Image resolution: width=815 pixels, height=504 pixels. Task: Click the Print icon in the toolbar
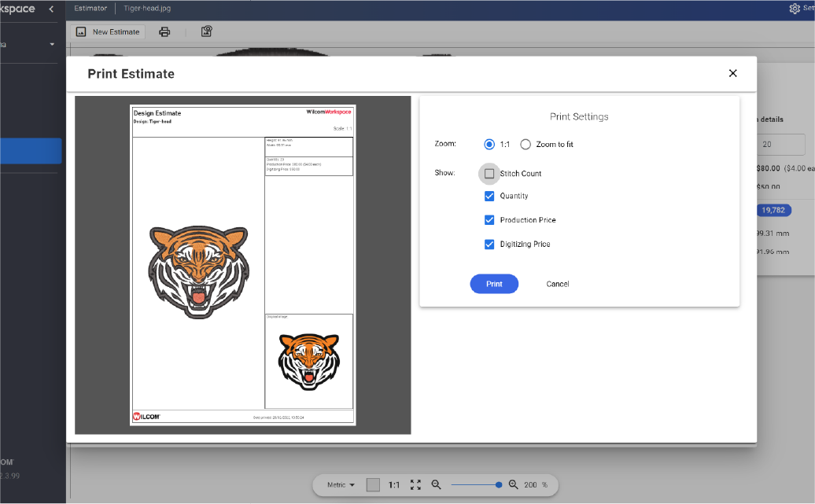[164, 31]
